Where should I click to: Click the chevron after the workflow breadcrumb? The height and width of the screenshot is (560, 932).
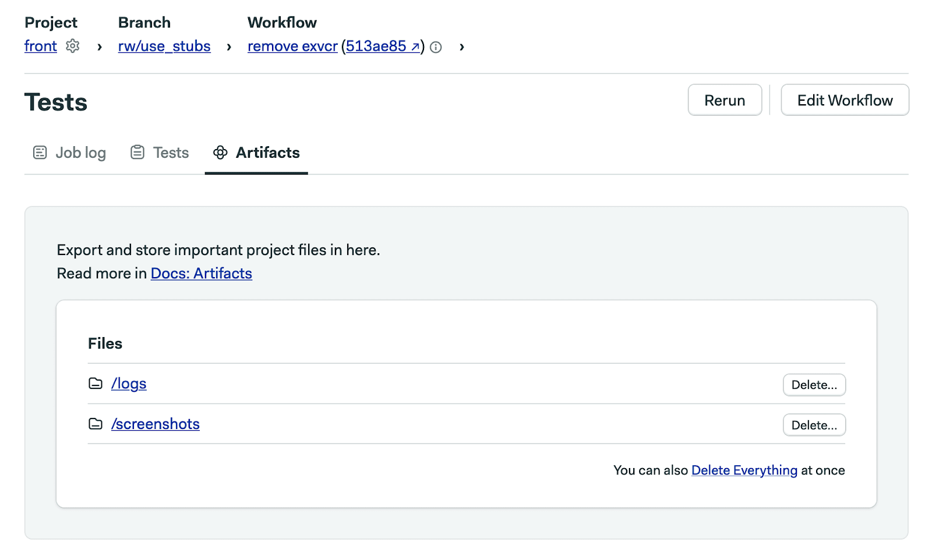[x=461, y=48]
